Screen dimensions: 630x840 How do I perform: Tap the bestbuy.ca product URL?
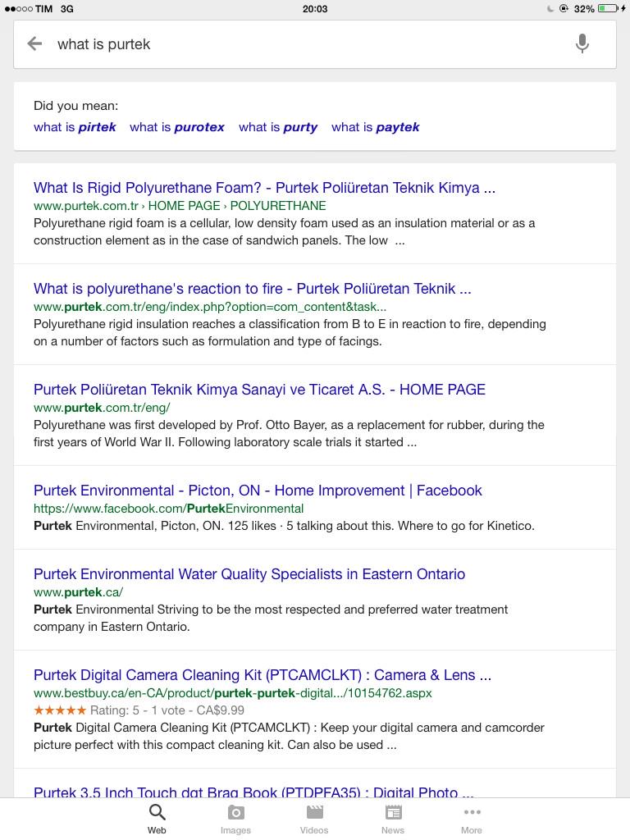(x=232, y=693)
